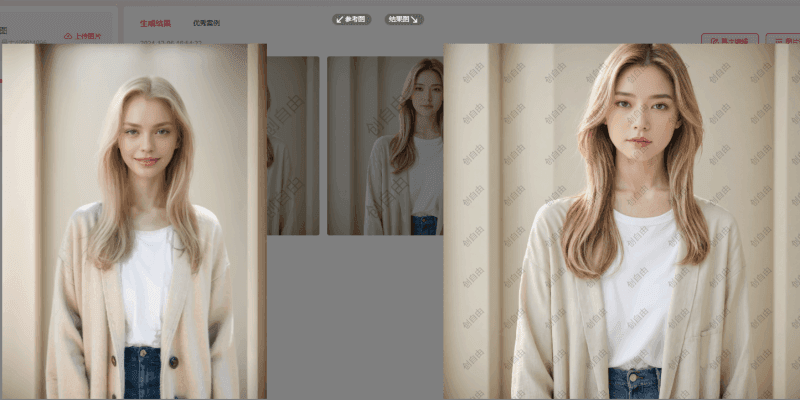Click the 上传图片 upload link
The height and width of the screenshot is (400, 800).
coord(88,36)
